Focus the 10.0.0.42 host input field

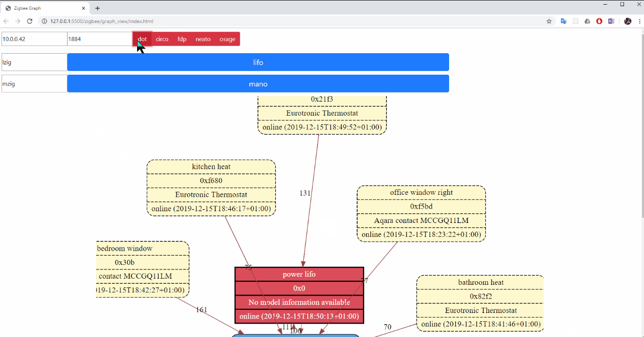tap(34, 39)
